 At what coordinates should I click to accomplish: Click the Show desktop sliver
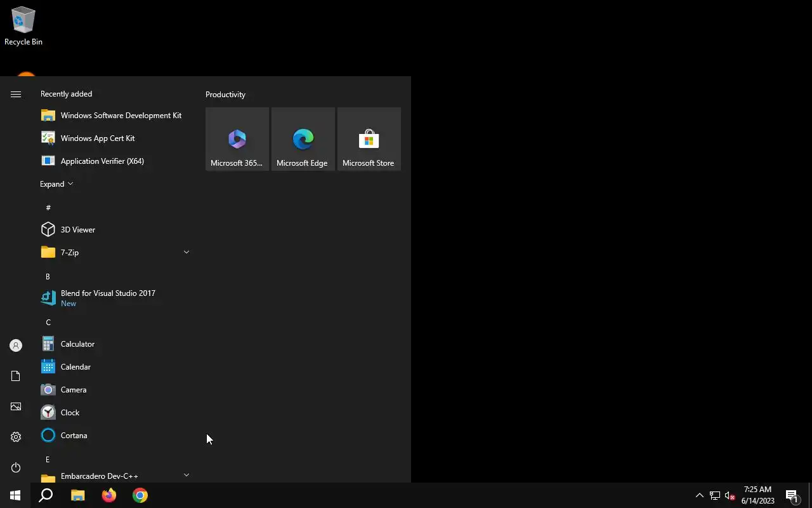[x=810, y=495]
